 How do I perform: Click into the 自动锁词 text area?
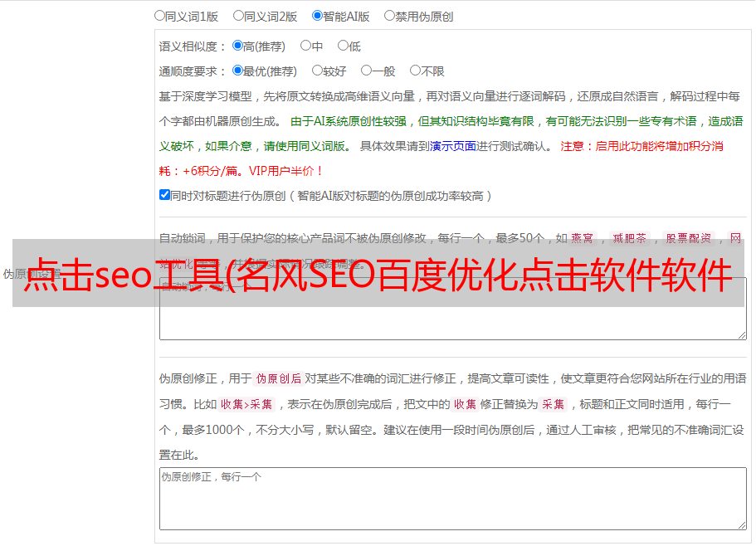tap(453, 309)
